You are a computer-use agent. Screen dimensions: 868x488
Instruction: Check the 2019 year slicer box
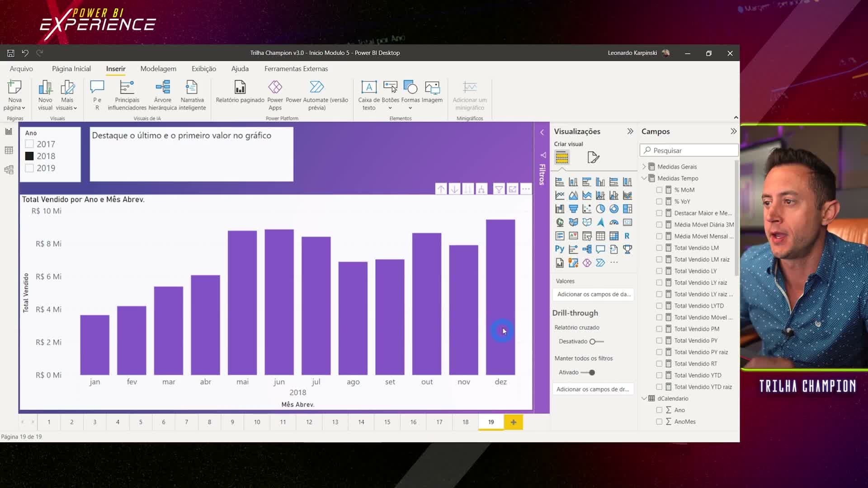click(x=29, y=168)
